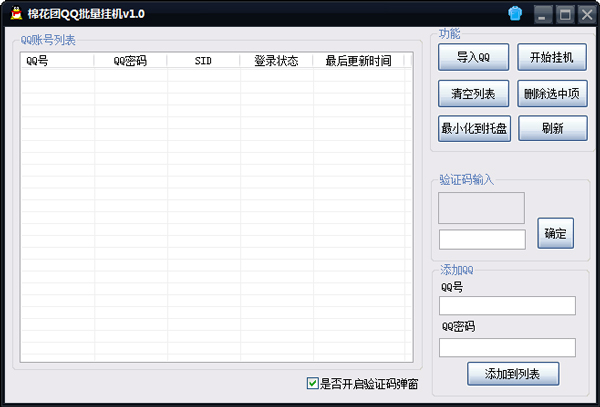Image resolution: width=600 pixels, height=407 pixels.
Task: Toggle the 是否开启验证码弹窗 checkbox
Action: (x=313, y=383)
